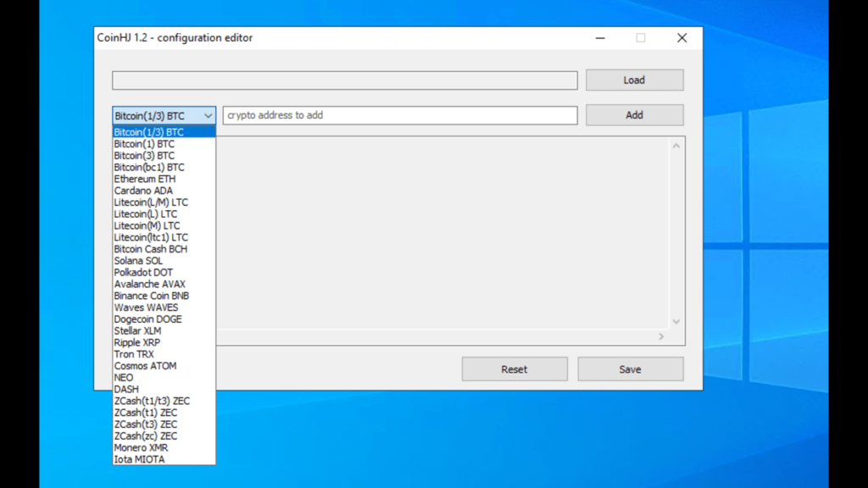Click the horizontal scroll right arrow
The height and width of the screenshot is (488, 868).
(x=661, y=336)
